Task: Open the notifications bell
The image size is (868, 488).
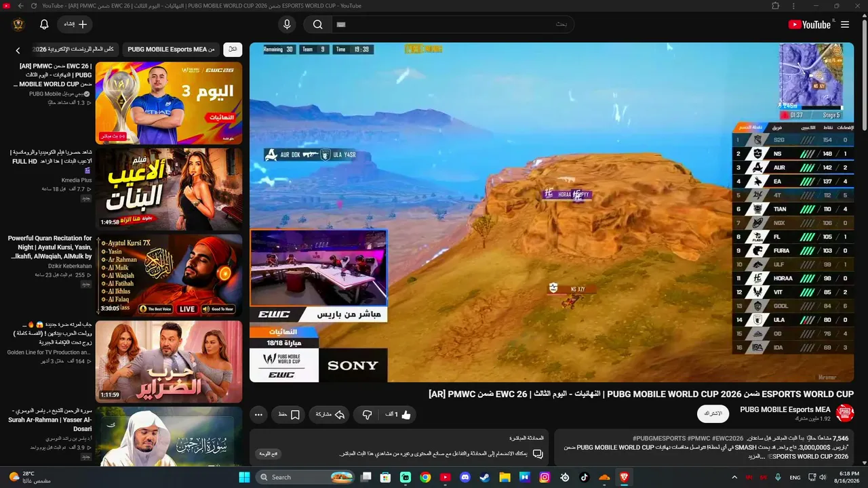Action: pyautogui.click(x=44, y=24)
